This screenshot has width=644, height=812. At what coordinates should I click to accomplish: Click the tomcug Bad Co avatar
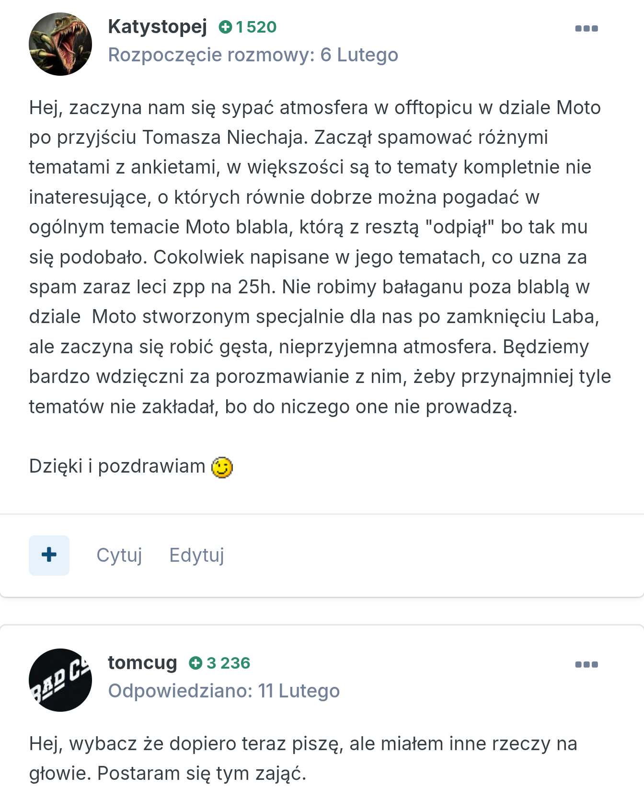[x=60, y=680]
